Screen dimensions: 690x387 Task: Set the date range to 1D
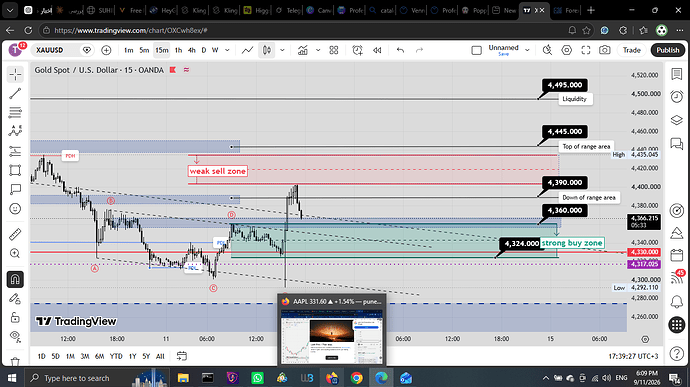41,356
